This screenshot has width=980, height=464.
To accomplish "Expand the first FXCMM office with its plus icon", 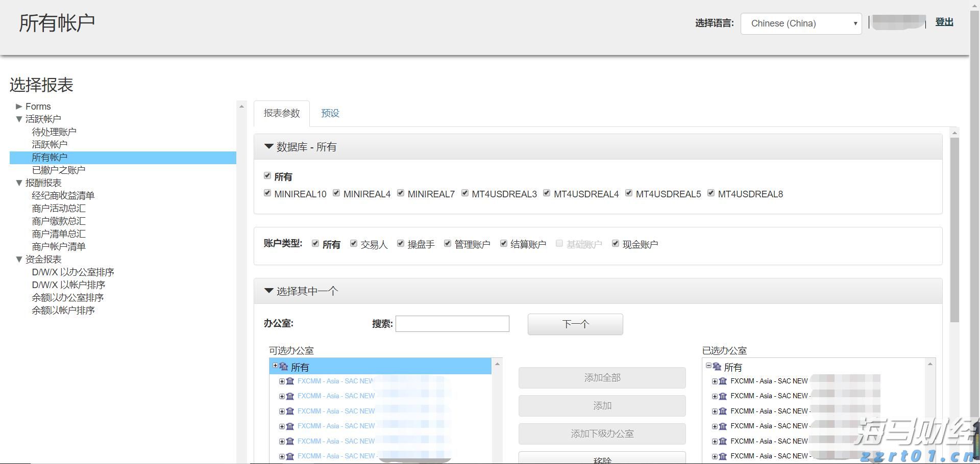I will pyautogui.click(x=282, y=381).
